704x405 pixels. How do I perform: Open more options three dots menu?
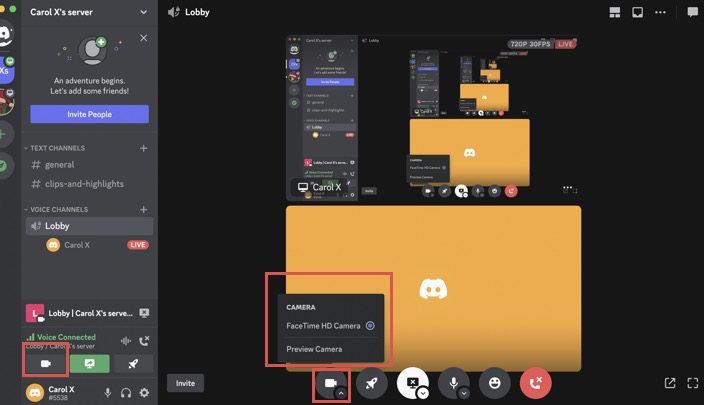660,13
